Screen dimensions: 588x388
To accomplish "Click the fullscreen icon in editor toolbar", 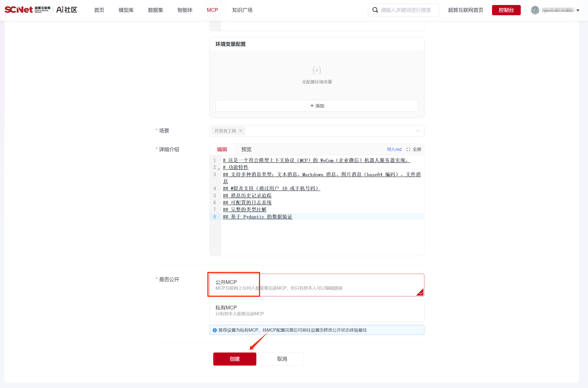I will 408,149.
